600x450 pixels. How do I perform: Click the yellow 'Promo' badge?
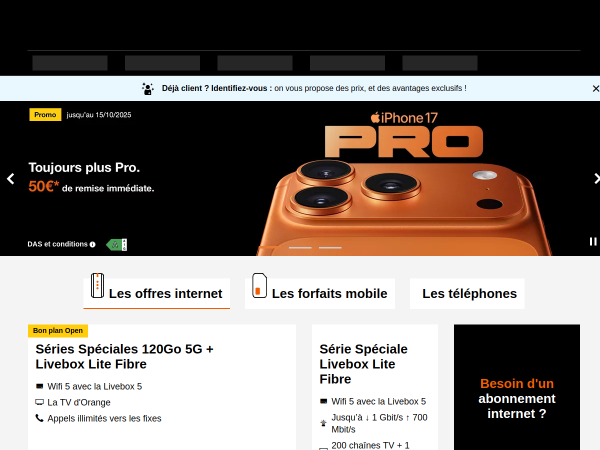tap(45, 115)
